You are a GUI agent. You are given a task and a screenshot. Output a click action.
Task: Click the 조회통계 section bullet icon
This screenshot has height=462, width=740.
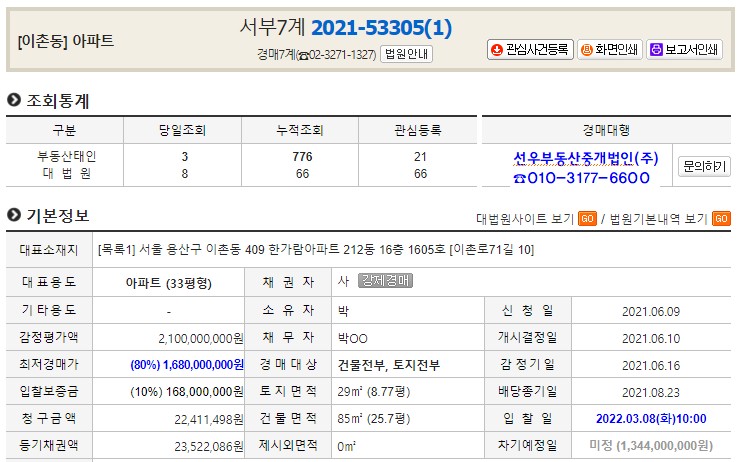point(14,100)
